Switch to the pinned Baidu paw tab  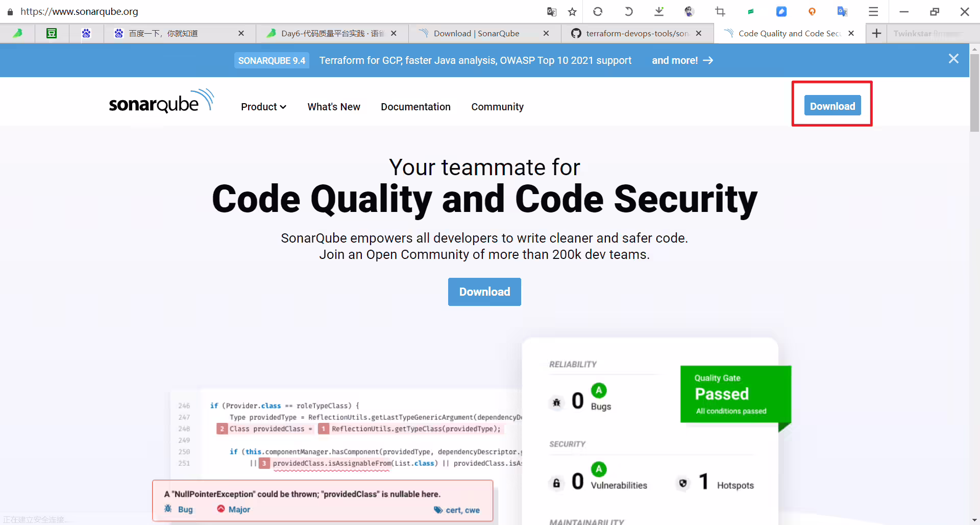point(86,33)
